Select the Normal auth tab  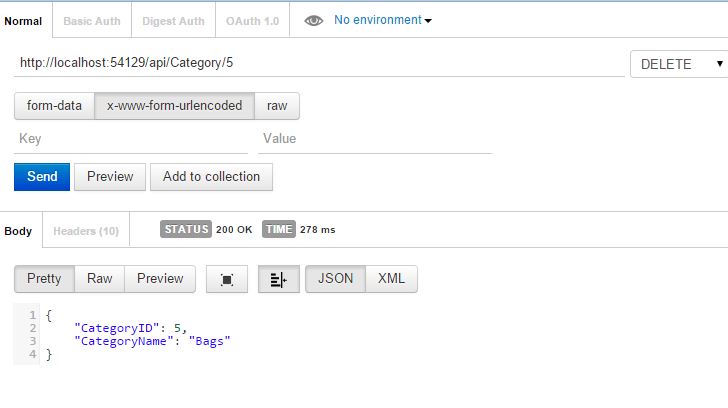[23, 20]
